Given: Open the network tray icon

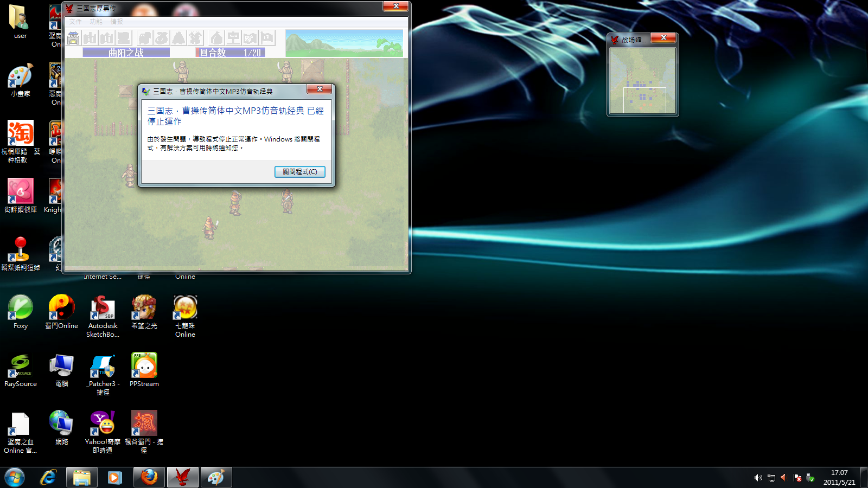Looking at the screenshot, I should pos(771,478).
